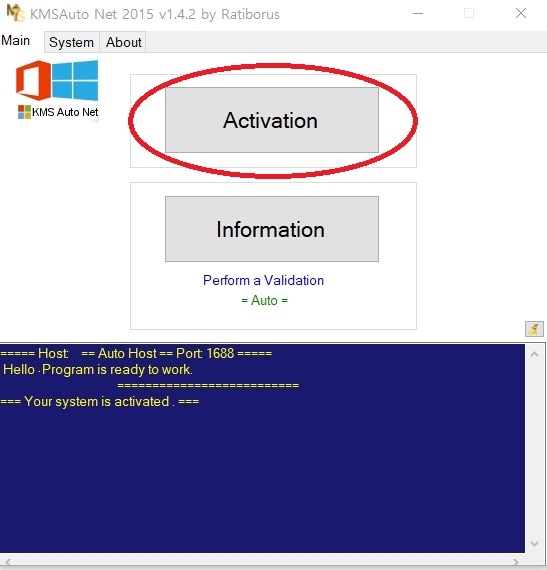Click the log scrollbar up arrow

click(534, 354)
